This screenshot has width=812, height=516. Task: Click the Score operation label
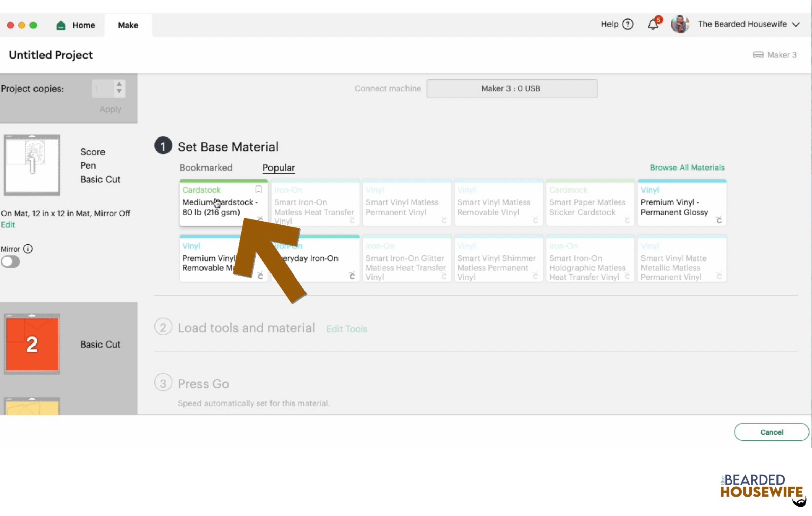click(x=93, y=152)
